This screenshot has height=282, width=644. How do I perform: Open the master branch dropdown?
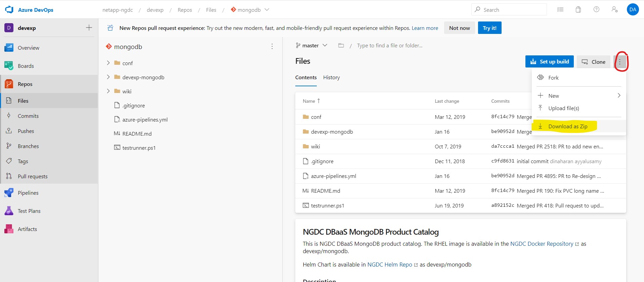click(x=311, y=45)
